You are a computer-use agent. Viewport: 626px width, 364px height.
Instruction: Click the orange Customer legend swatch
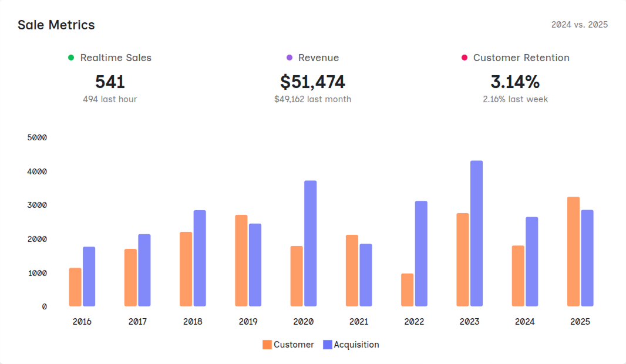coord(267,345)
